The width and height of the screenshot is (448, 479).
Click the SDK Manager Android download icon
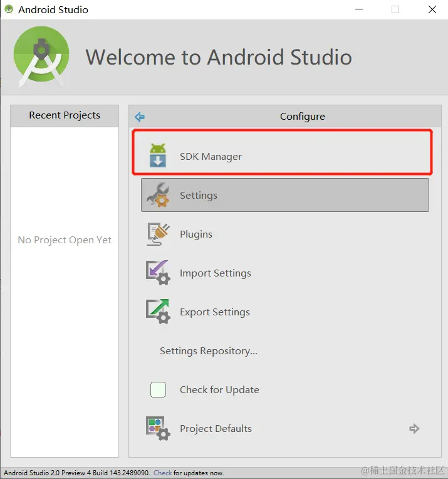(x=157, y=155)
